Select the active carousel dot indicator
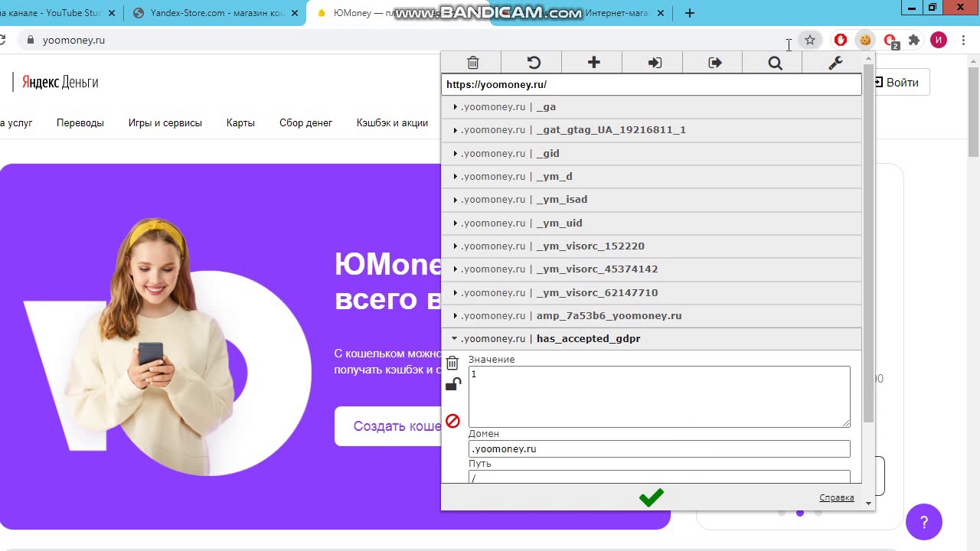The image size is (980, 551). pyautogui.click(x=800, y=513)
